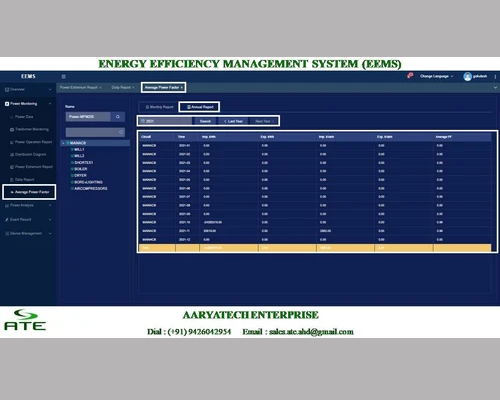
Task: Expand the Power Analysis sidebar section
Action: [x=28, y=205]
